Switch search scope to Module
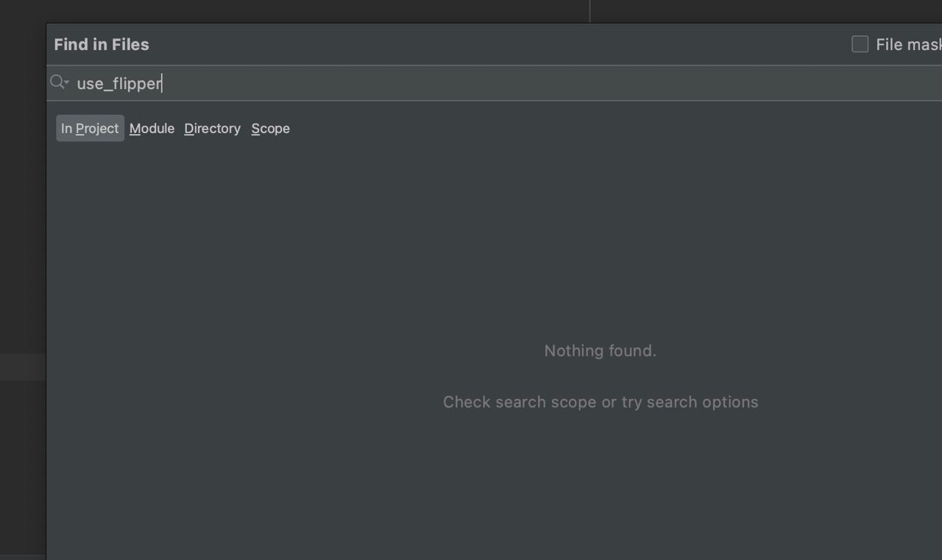942x560 pixels. tap(152, 128)
